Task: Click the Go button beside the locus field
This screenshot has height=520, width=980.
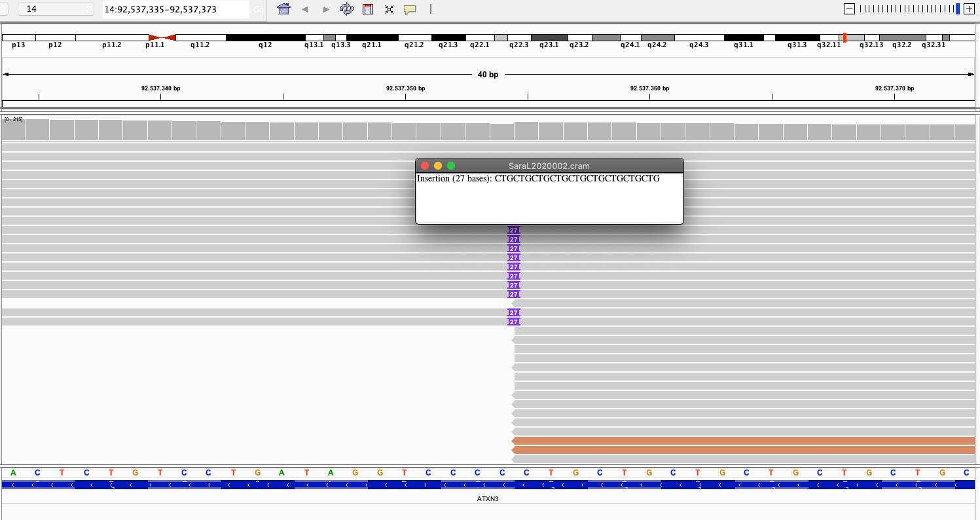Action: click(258, 10)
